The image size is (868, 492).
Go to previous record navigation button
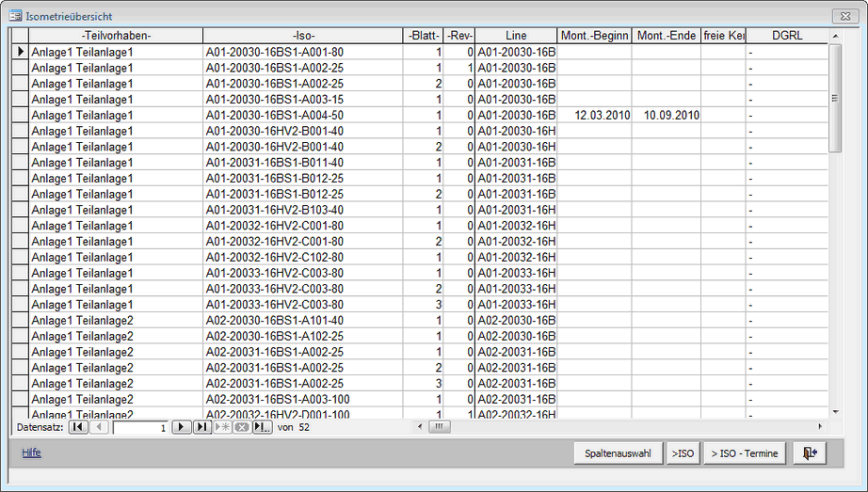[99, 427]
